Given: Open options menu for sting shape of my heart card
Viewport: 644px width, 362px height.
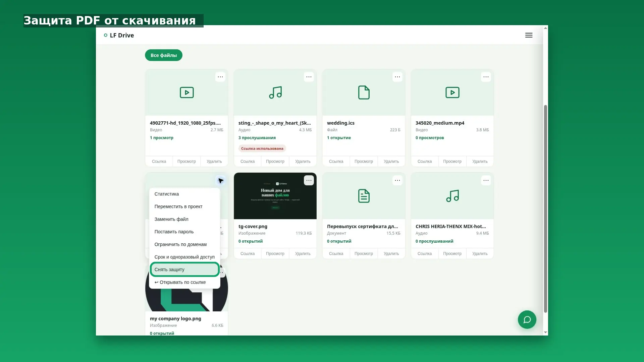Looking at the screenshot, I should click(x=309, y=77).
